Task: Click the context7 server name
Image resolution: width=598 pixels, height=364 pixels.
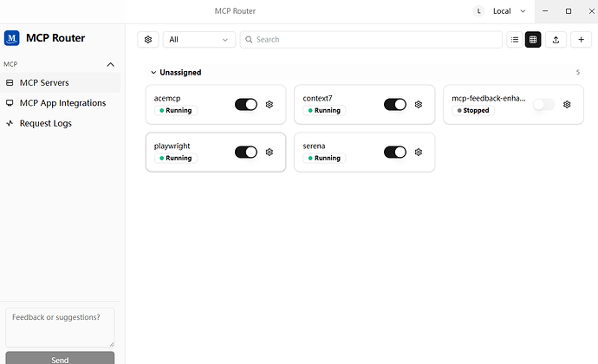Action: coord(317,99)
